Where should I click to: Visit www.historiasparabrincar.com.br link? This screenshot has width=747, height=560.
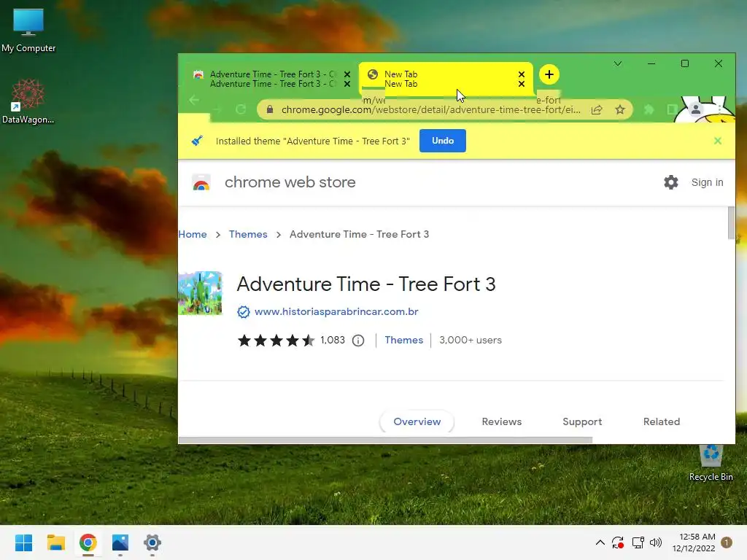coord(336,311)
